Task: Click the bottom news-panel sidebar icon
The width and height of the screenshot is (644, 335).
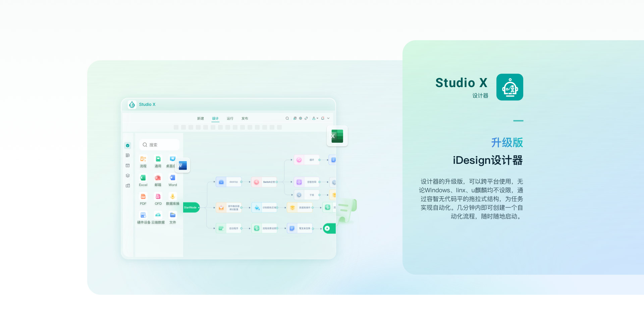Action: (x=127, y=186)
